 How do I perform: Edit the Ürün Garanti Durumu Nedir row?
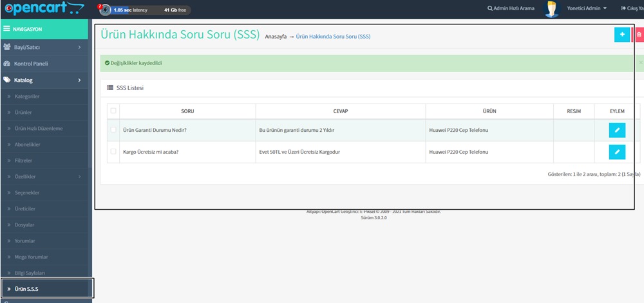617,130
